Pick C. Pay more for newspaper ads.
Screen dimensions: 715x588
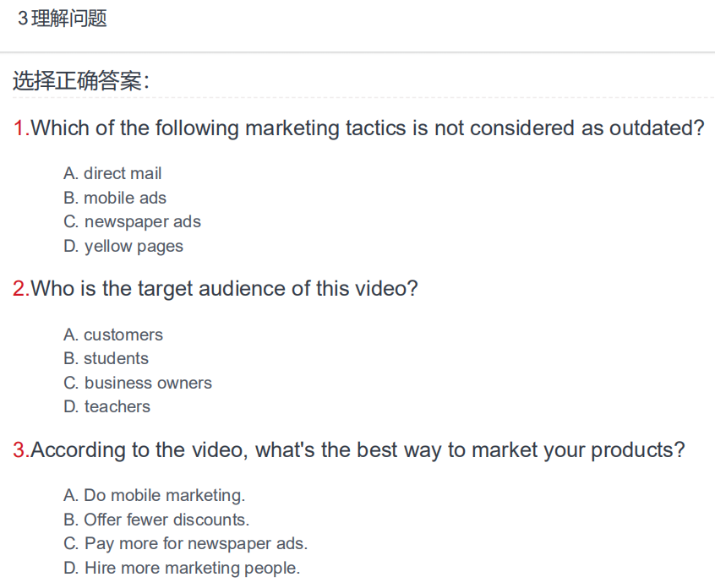point(186,544)
